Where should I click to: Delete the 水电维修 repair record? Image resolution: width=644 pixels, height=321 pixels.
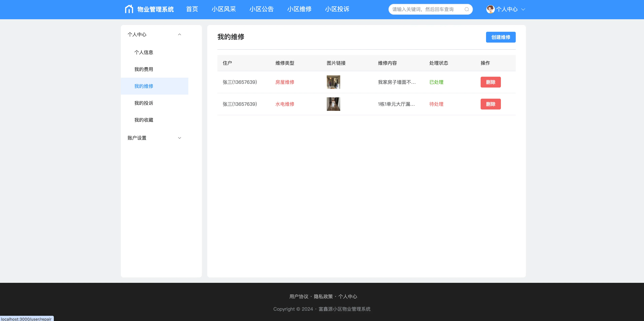[x=490, y=104]
